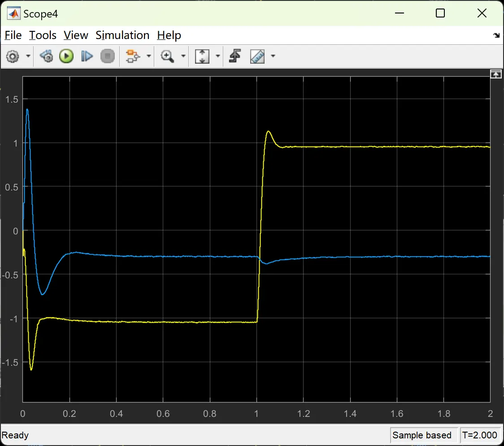
Task: Expand the configuration properties dropdown arrow
Action: coord(28,56)
